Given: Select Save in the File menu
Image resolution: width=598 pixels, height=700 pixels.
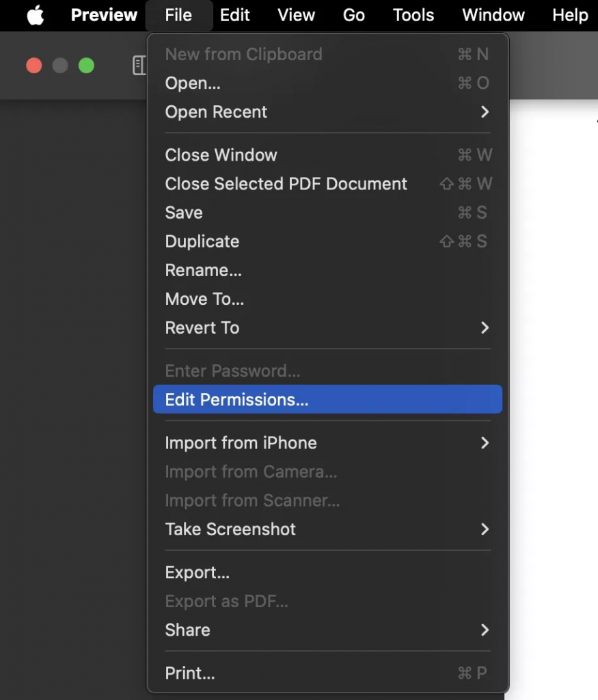Looking at the screenshot, I should click(x=183, y=213).
